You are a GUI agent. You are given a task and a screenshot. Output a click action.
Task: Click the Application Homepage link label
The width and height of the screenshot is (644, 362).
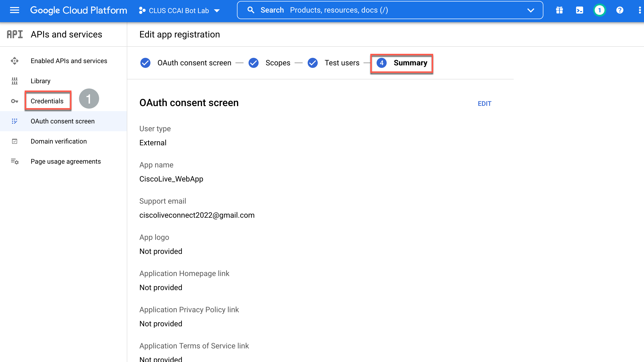tap(184, 274)
